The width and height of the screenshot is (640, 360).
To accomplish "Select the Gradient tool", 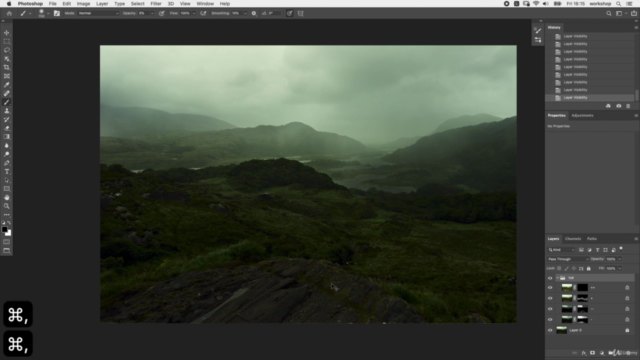I will pyautogui.click(x=7, y=137).
